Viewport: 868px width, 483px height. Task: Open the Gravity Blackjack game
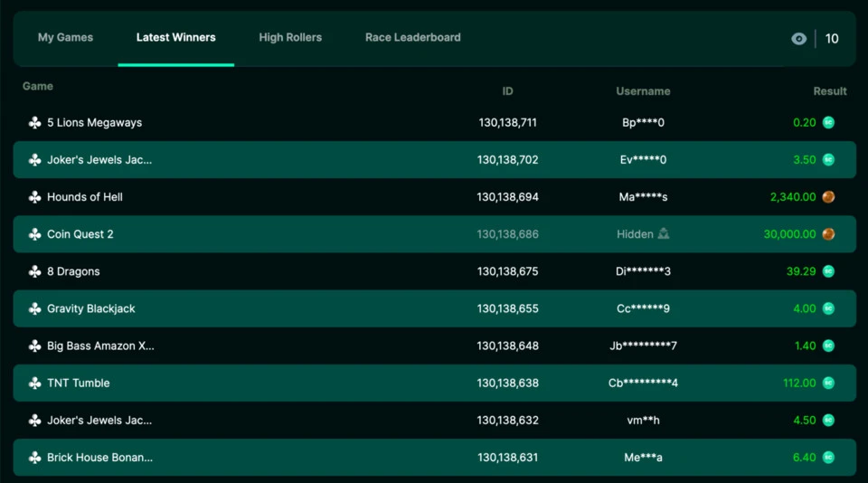pos(90,308)
